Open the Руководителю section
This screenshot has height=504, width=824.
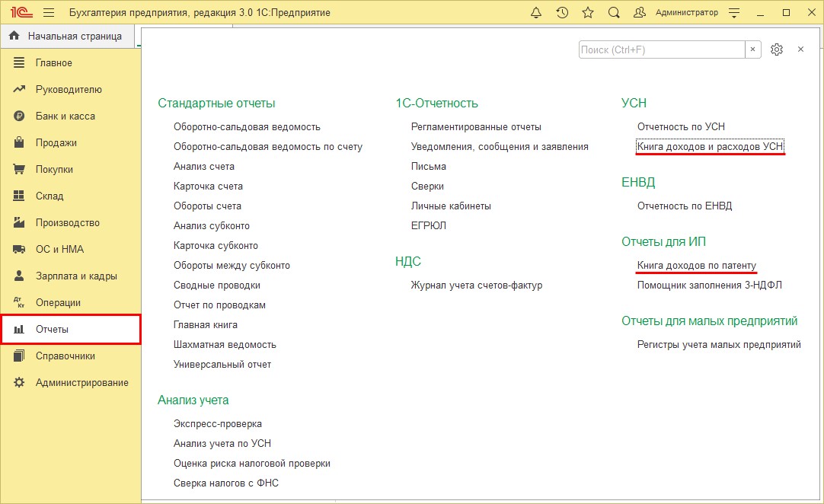coord(70,89)
